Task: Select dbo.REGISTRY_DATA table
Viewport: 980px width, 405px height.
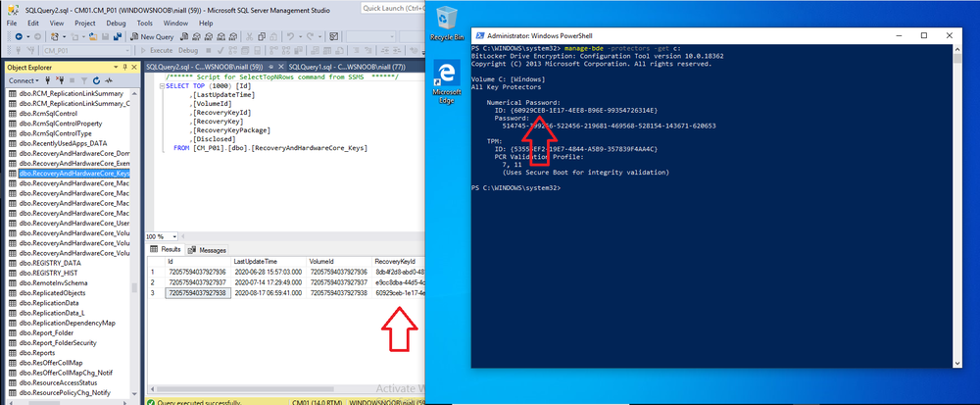Action: tap(49, 263)
